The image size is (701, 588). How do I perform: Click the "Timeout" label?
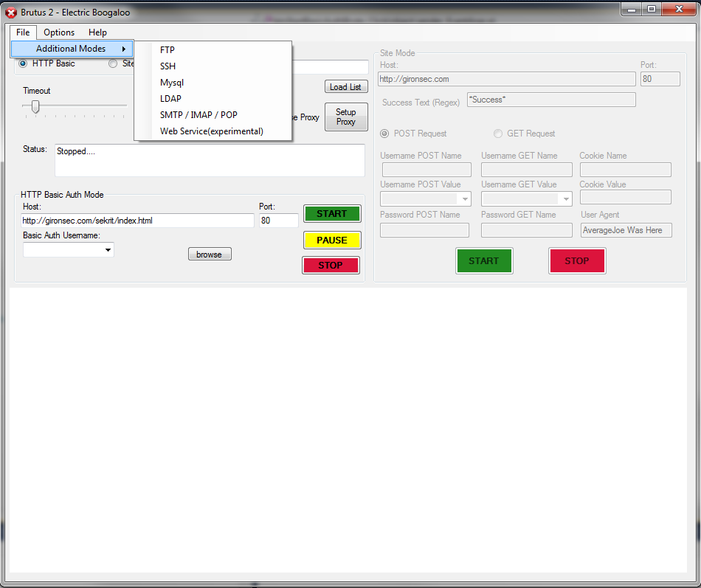[37, 91]
